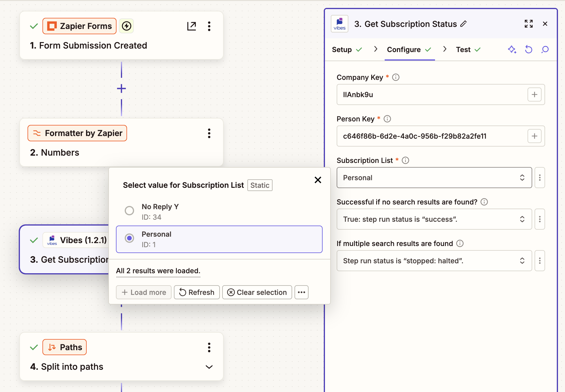Screen dimensions: 565x392
Task: Open Zapier Forms in new window icon
Action: 191,26
